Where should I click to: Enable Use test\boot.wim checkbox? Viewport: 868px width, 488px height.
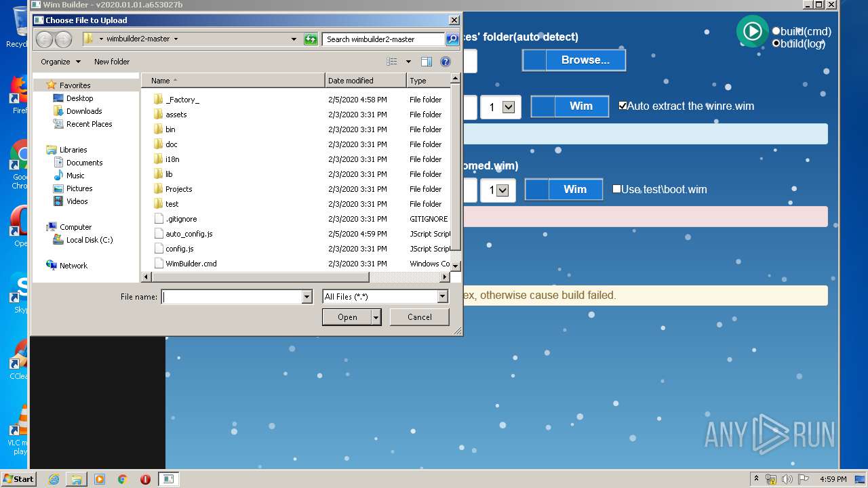(x=616, y=189)
